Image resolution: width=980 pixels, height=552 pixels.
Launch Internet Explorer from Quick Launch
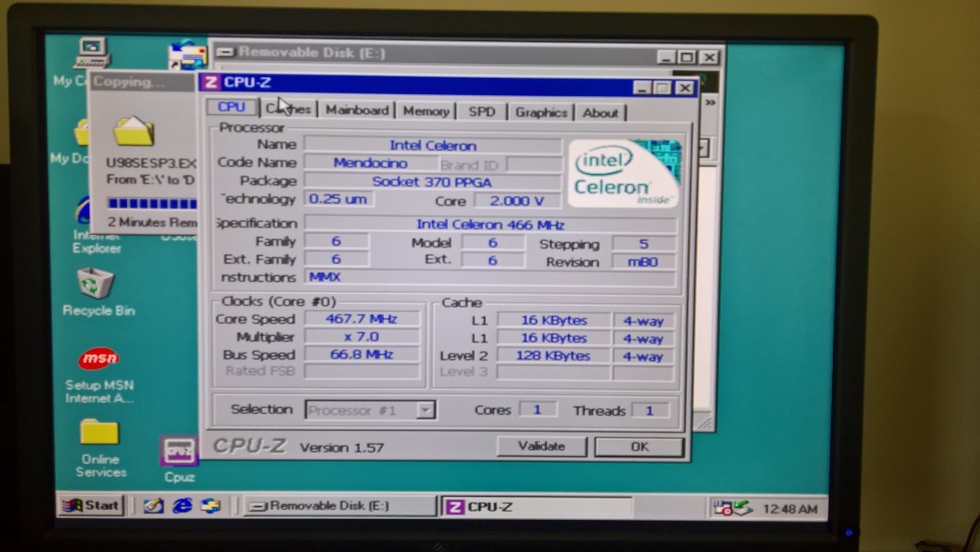182,505
